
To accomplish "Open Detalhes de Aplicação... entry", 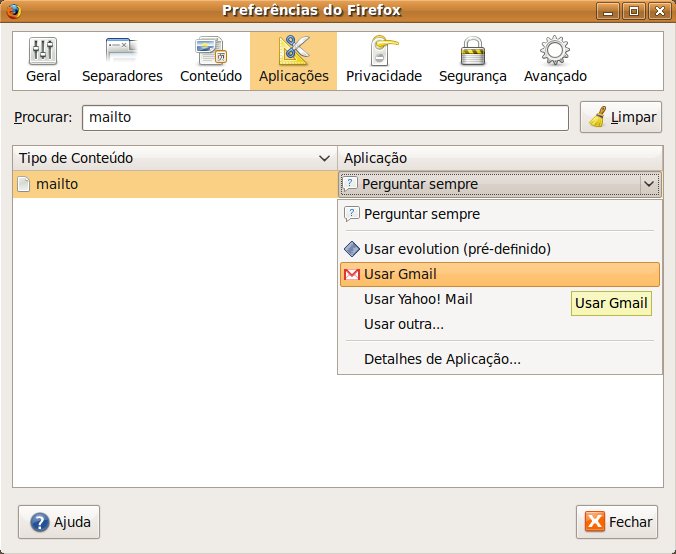I will coord(500,359).
